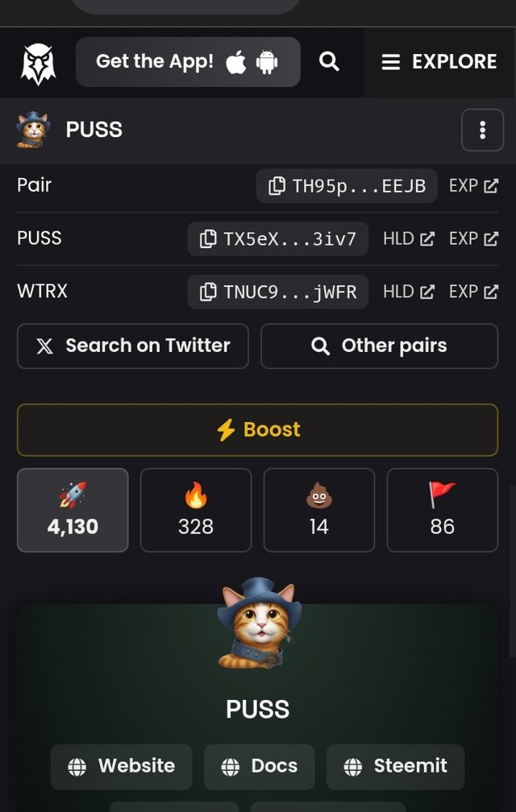This screenshot has width=516, height=812.
Task: Open the search magnifier icon
Action: (329, 61)
